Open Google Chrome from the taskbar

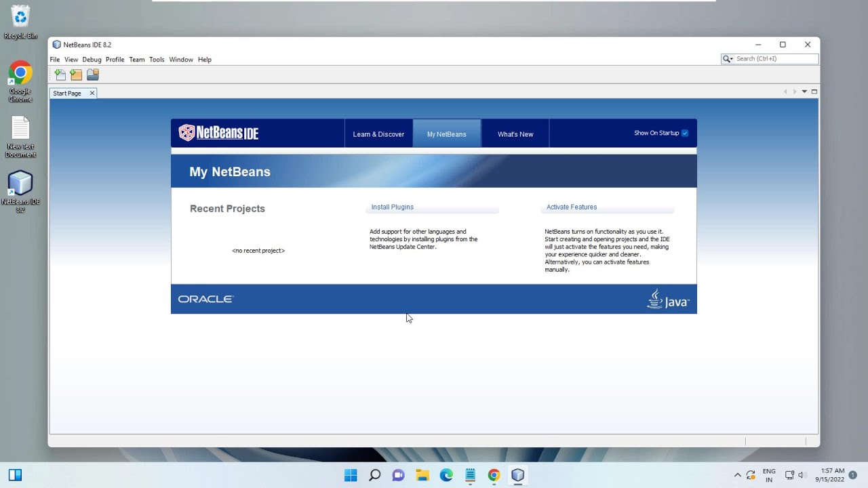click(494, 475)
